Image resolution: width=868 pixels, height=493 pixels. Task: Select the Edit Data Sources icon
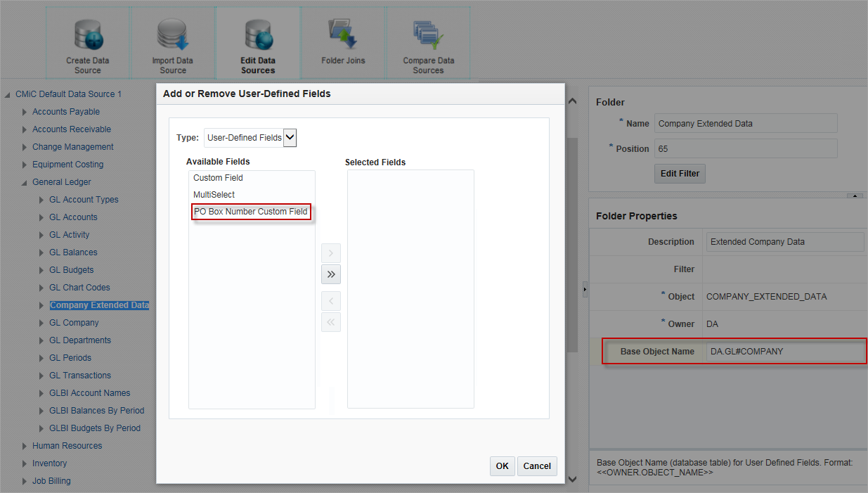point(257,42)
